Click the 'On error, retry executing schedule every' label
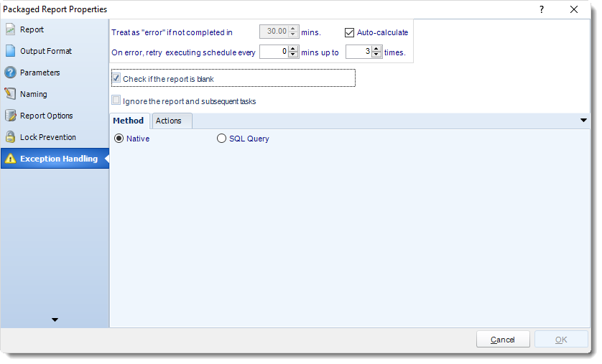 [x=183, y=52]
